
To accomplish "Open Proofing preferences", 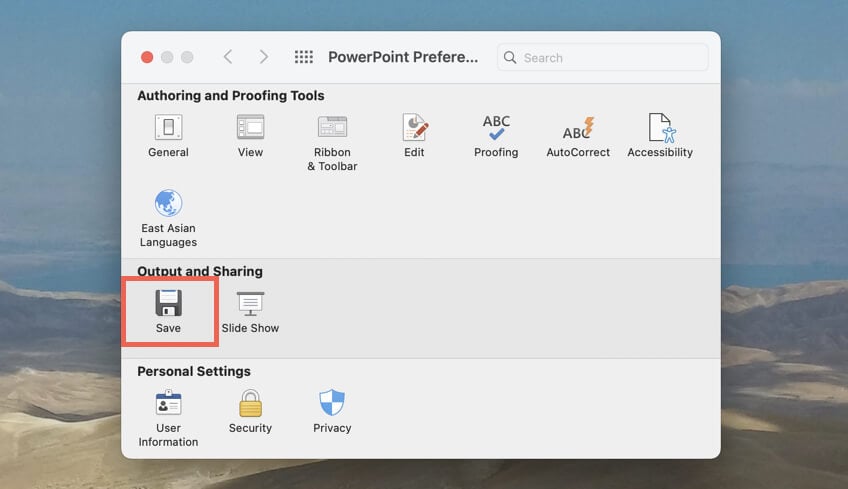I will [x=496, y=136].
